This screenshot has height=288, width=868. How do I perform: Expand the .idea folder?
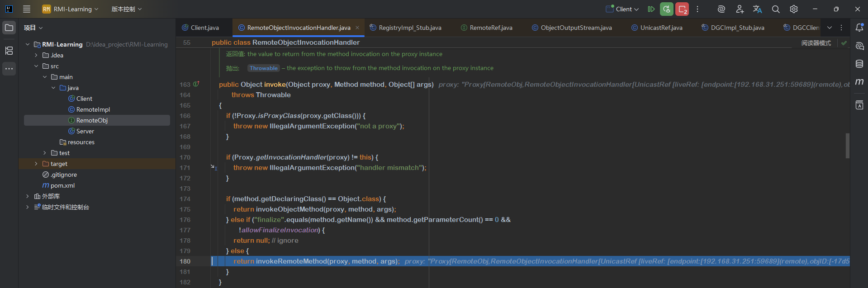pyautogui.click(x=36, y=55)
